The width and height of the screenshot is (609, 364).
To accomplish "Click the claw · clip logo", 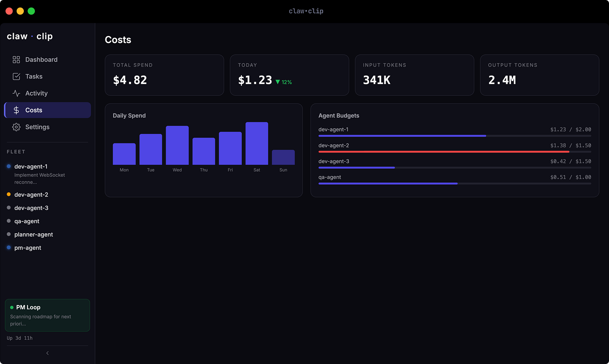I will pyautogui.click(x=30, y=36).
